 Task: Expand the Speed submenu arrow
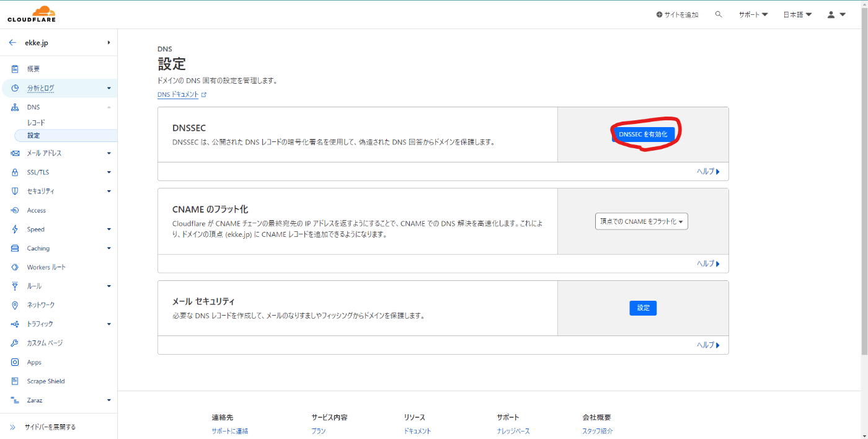click(108, 229)
